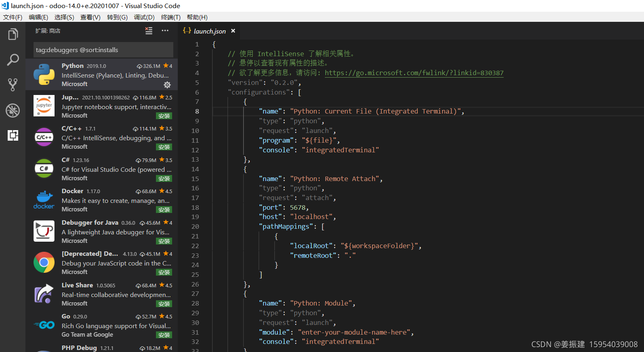This screenshot has width=644, height=352.
Task: Open the Search view in activity bar
Action: (x=13, y=60)
